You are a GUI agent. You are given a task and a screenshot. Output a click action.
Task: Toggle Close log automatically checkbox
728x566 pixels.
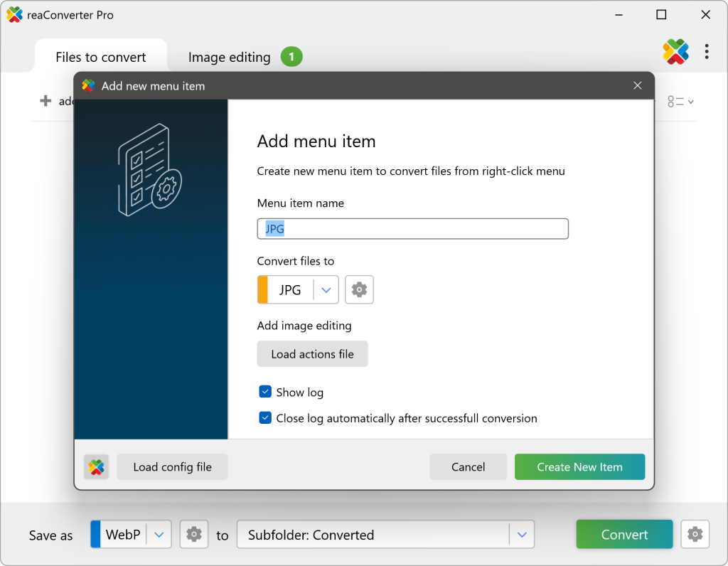click(265, 418)
